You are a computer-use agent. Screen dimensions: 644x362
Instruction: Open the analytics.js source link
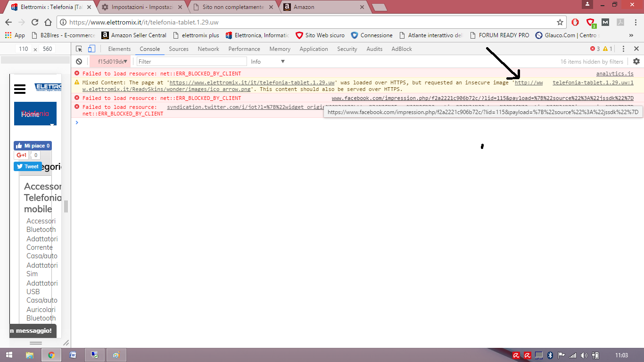point(615,74)
